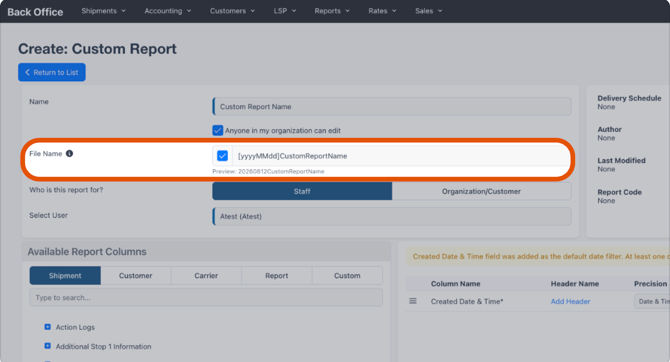Click the Delivery Schedule heading
The width and height of the screenshot is (670, 362).
click(629, 98)
